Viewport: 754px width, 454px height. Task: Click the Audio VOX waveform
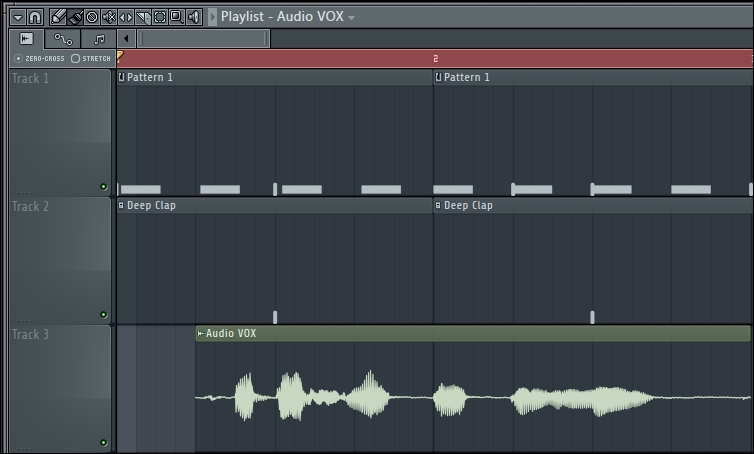pyautogui.click(x=473, y=397)
